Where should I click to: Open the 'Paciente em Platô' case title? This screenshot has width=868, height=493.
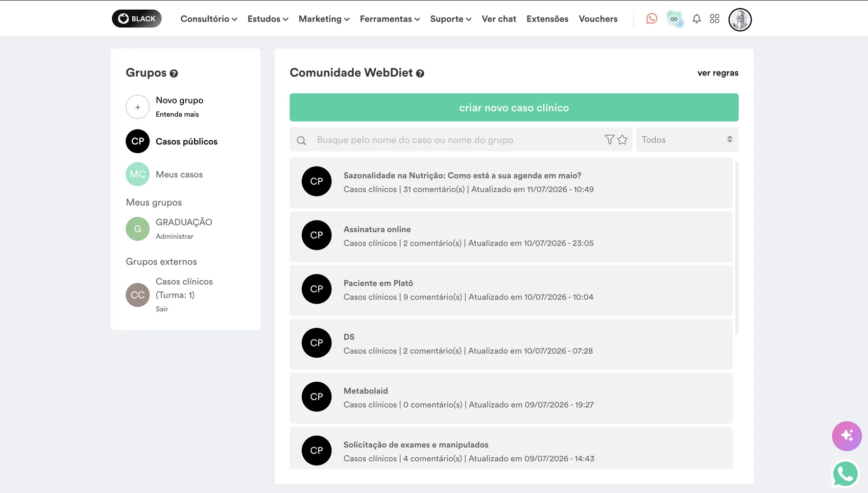pos(378,283)
